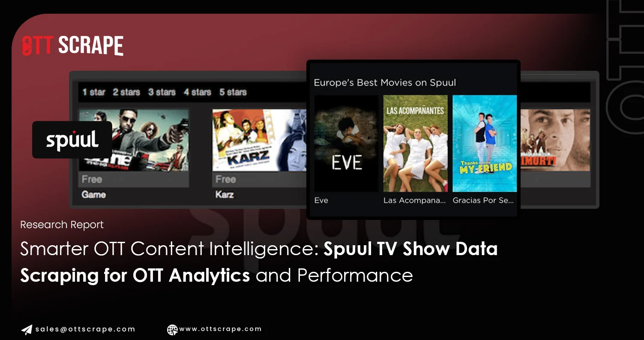Viewport: 644px width, 340px height.
Task: Open the Eve movie poster
Action: point(346,143)
